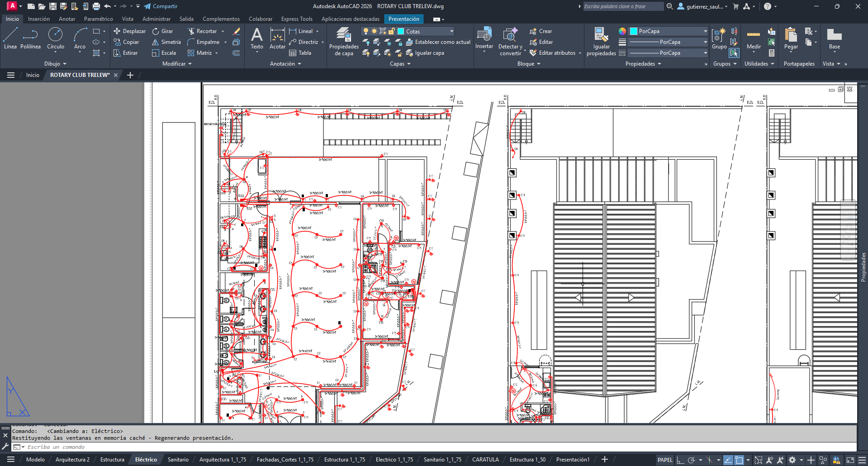868x466 pixels.
Task: Toggle the lock on the Cotas layer
Action: tap(391, 31)
